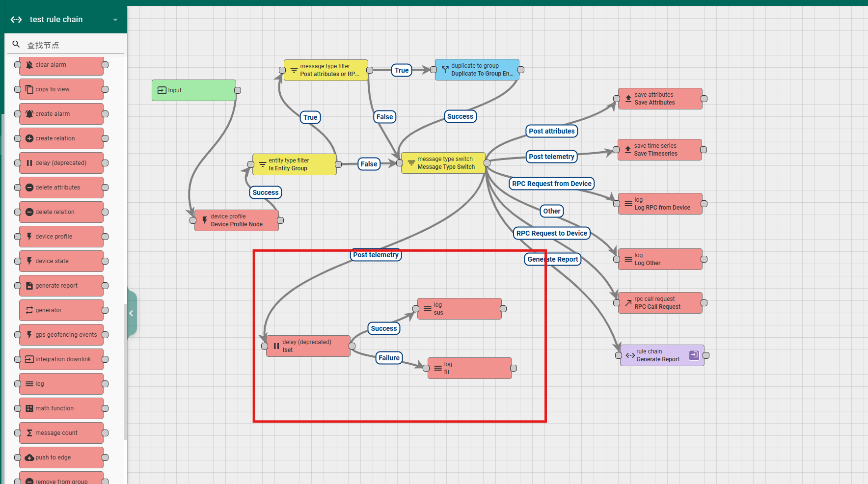Click the output port of Device Profile Node
This screenshot has height=484, width=868.
(x=281, y=220)
